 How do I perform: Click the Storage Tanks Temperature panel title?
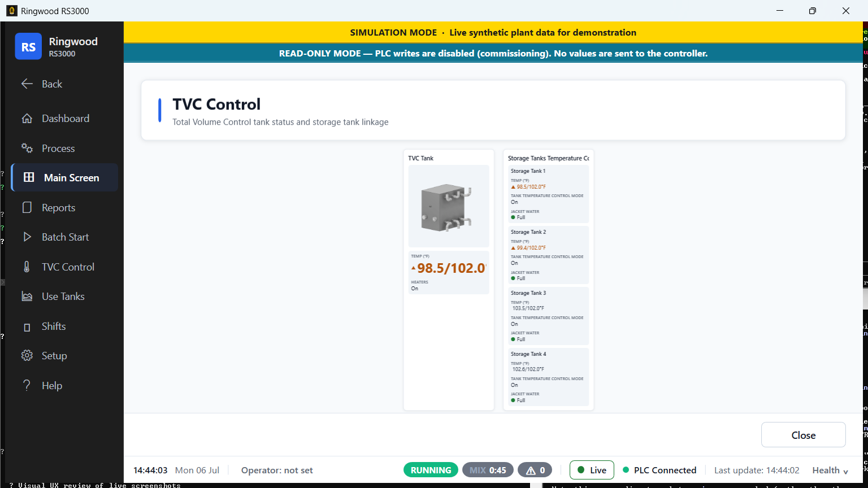[548, 158]
